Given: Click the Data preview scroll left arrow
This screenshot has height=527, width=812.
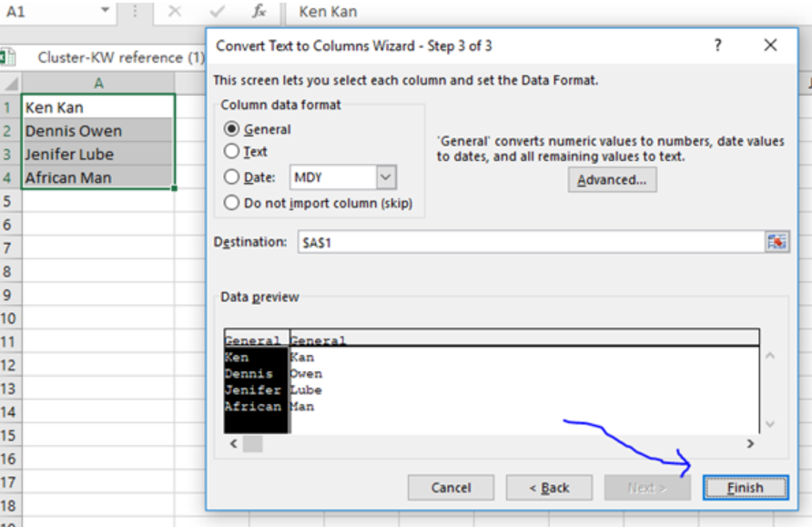Looking at the screenshot, I should click(234, 443).
